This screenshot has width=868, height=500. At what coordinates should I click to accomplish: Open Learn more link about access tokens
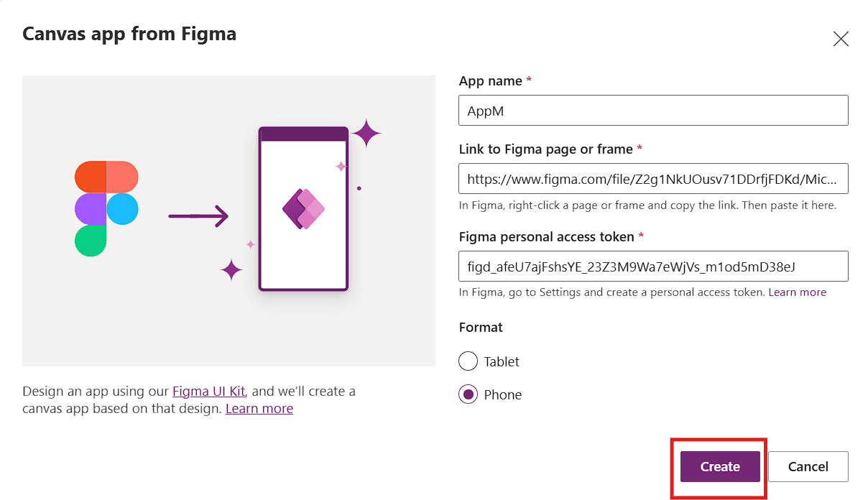pos(798,292)
